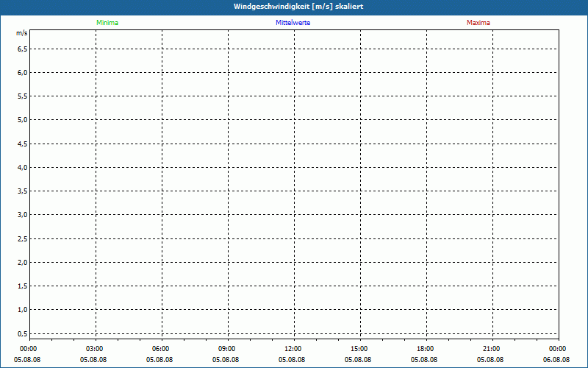Select the 5,0 y-axis tick label
588x368 pixels.
point(22,120)
